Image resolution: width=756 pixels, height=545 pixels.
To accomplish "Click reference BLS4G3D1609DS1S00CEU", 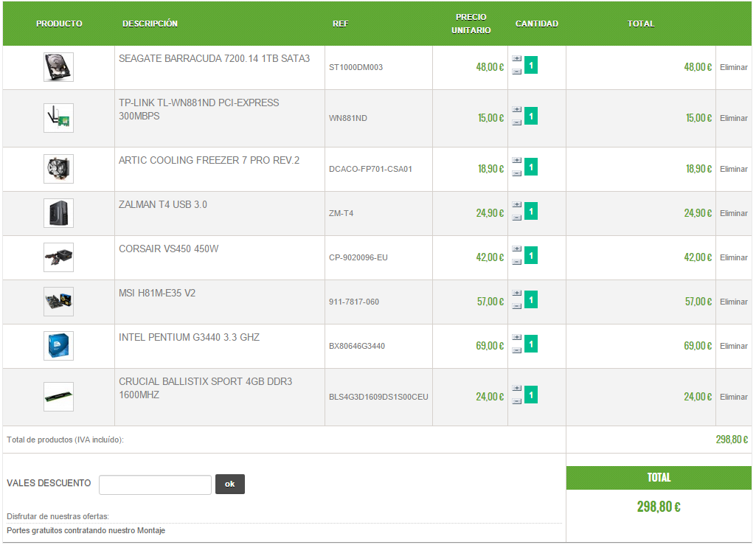I will point(378,397).
